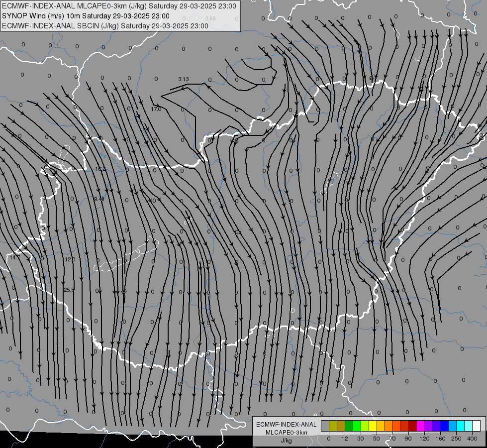This screenshot has height=448, width=487.
Task: Click the magenta legend swatch
Action: (421, 426)
